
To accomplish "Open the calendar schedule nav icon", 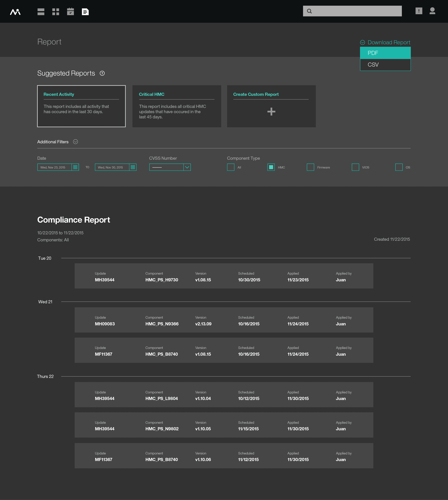I will coord(70,11).
